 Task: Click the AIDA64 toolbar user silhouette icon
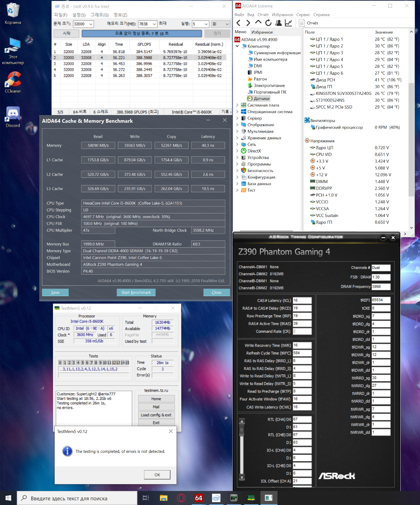(x=278, y=23)
